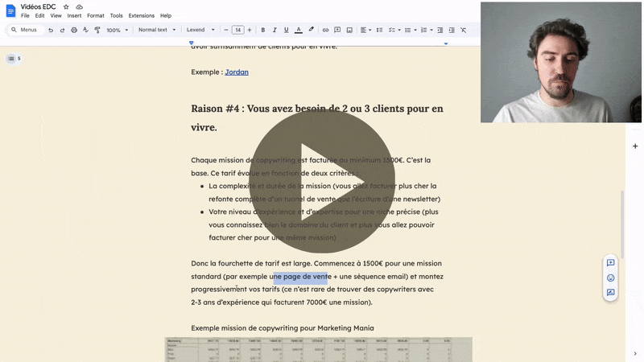Screen dimensions: 644x362
Task: Open the Jordan hyperlink
Action: [x=237, y=72]
